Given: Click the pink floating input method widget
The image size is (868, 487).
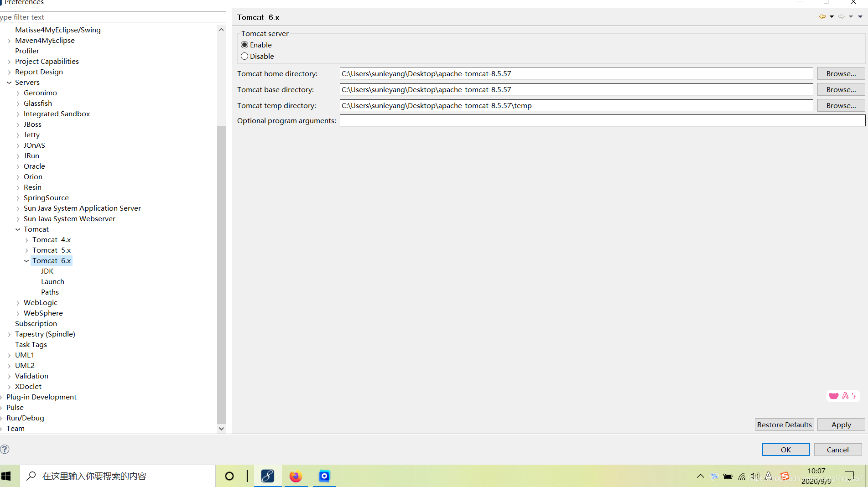Looking at the screenshot, I should 842,396.
